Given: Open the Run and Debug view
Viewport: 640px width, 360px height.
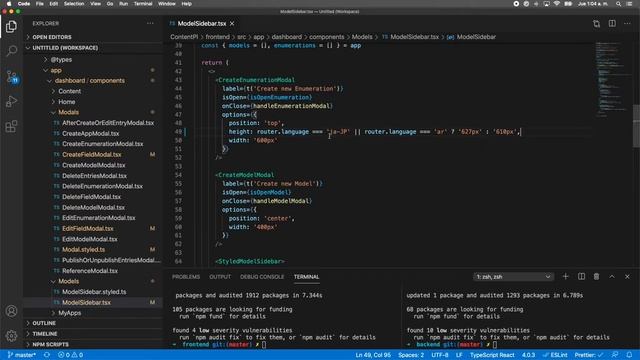Looking at the screenshot, I should pos(11,101).
